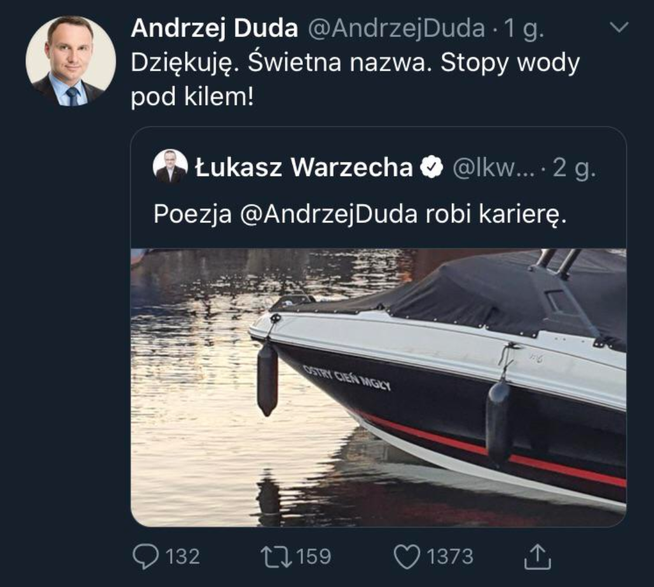Viewport: 654px width, 587px height.
Task: Click the retweet arrows icon
Action: click(x=276, y=557)
